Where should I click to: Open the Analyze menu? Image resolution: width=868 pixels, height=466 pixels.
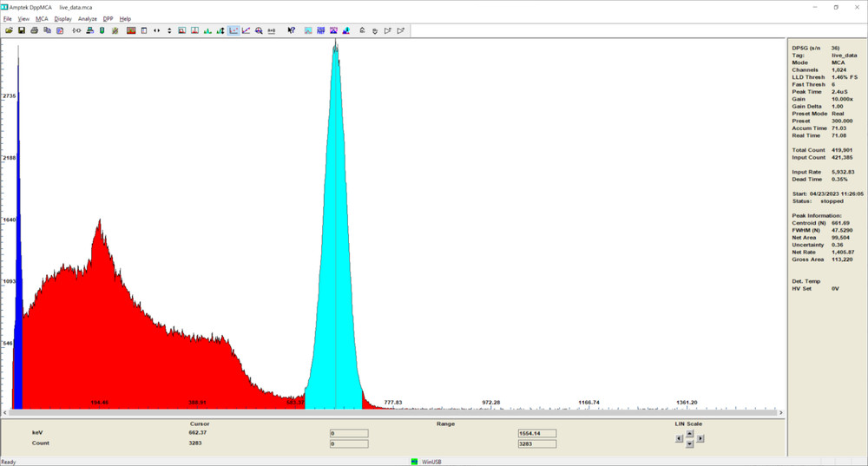click(x=87, y=19)
